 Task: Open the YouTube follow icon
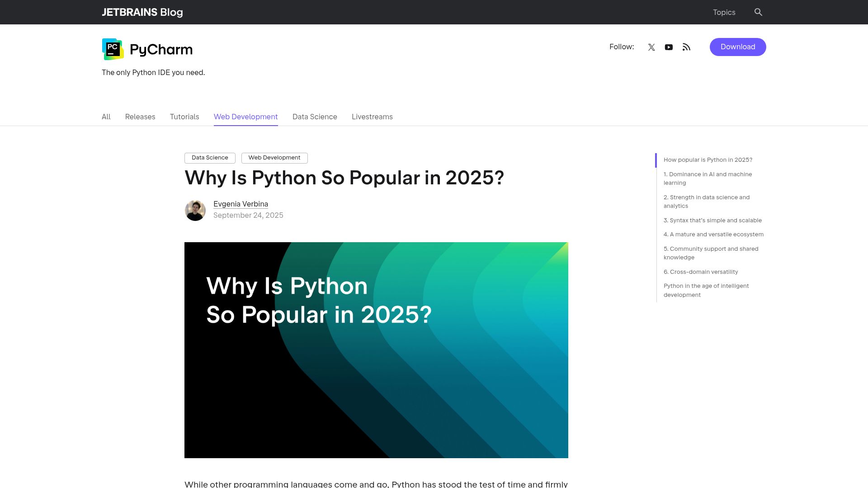click(669, 47)
